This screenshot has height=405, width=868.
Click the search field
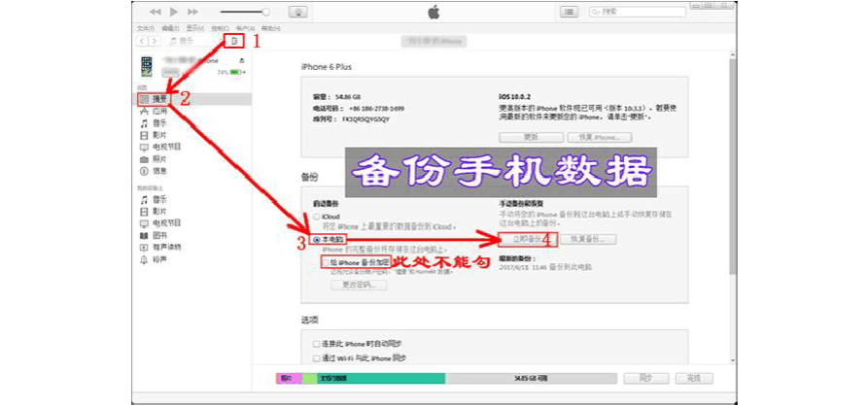point(638,12)
